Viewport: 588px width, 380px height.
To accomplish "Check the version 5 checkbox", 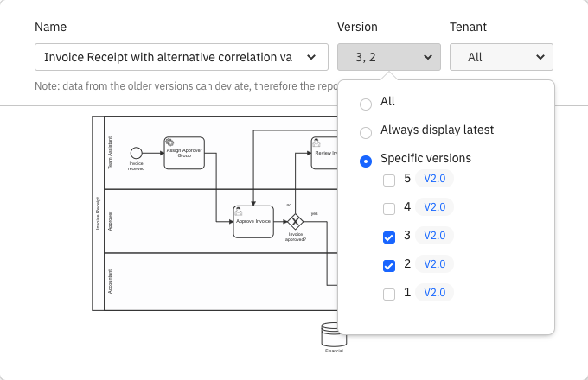I will click(389, 180).
